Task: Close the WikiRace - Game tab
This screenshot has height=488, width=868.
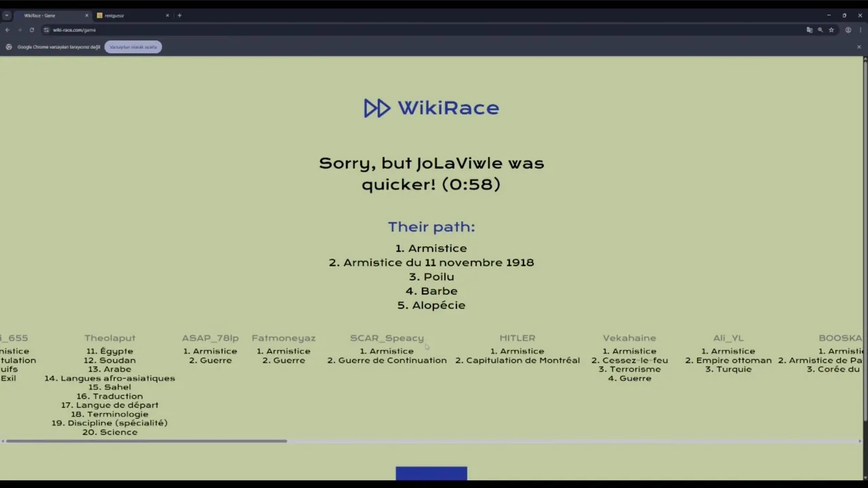Action: (86, 15)
